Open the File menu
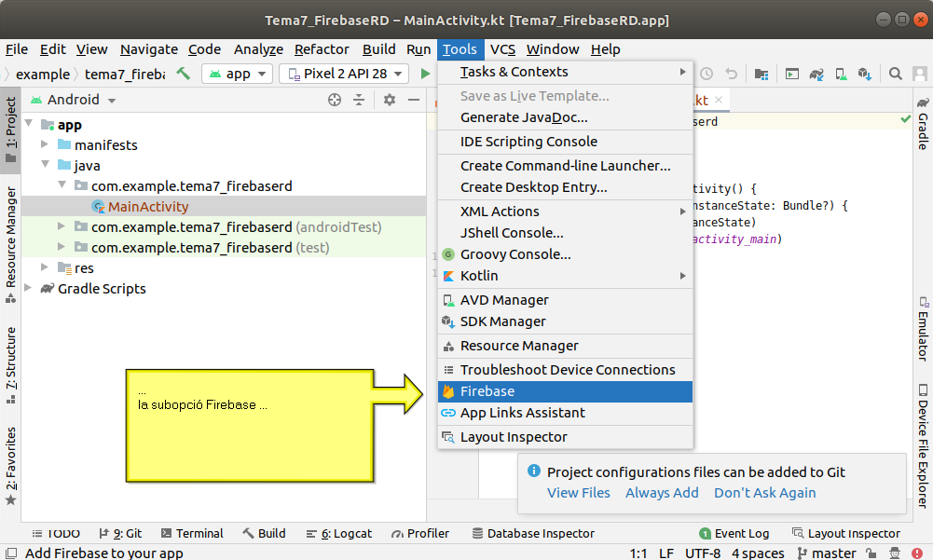The image size is (933, 560). pyautogui.click(x=17, y=49)
